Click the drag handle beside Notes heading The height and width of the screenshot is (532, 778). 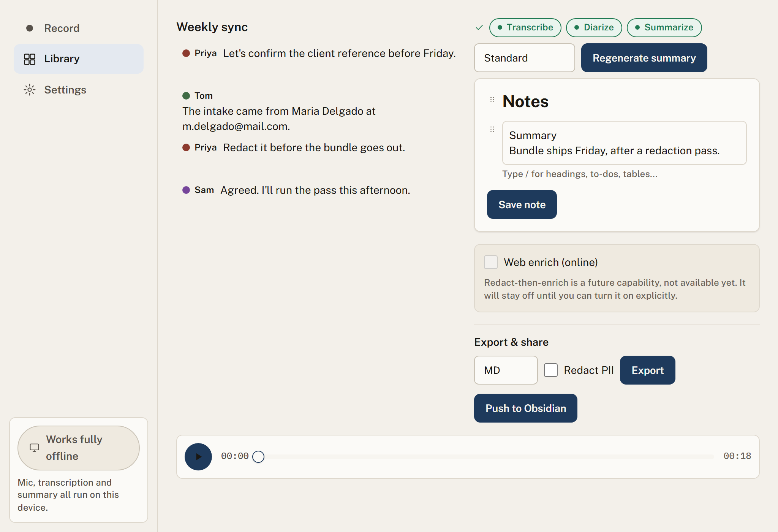(x=492, y=100)
